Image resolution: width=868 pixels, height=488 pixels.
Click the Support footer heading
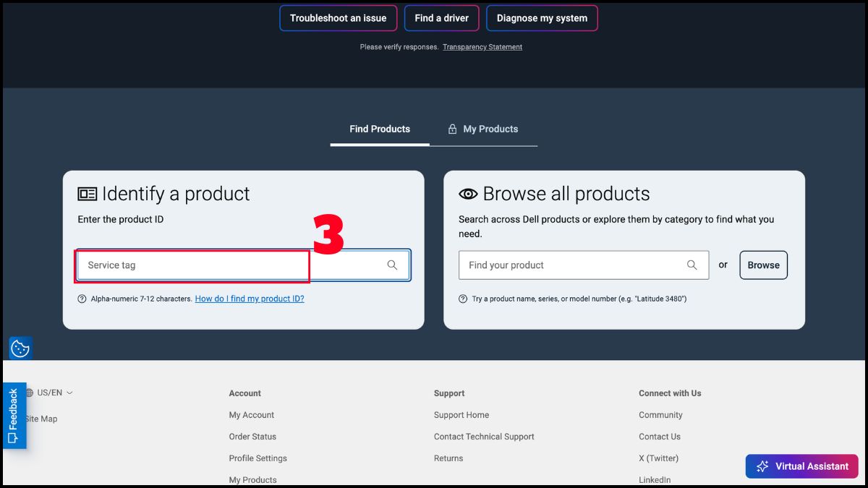[x=449, y=393]
